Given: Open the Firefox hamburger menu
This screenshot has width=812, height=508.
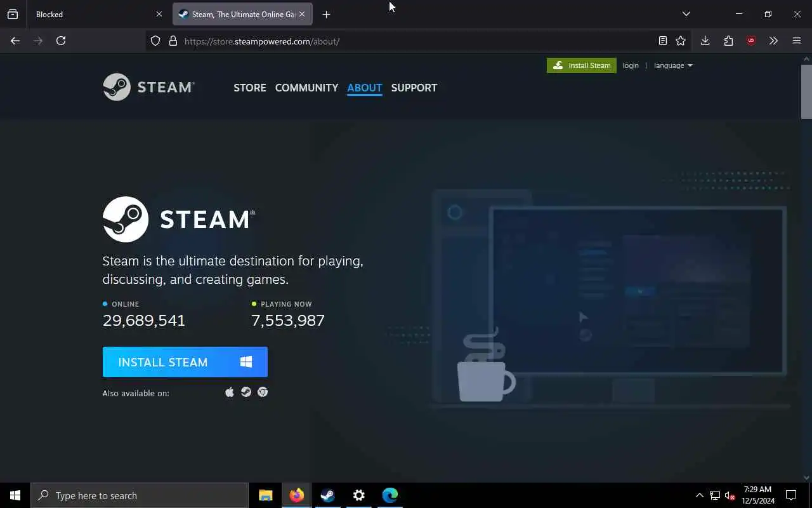Looking at the screenshot, I should pyautogui.click(x=797, y=41).
